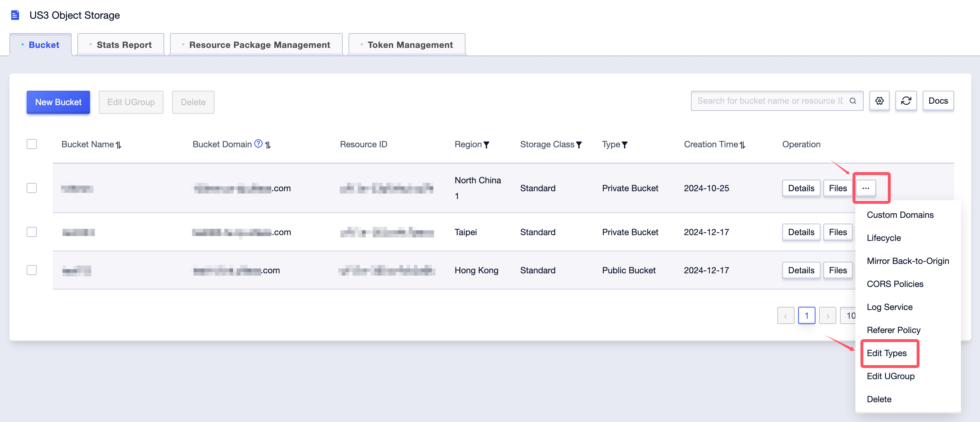Check the North China 1 bucket row
Image resolution: width=980 pixels, height=422 pixels.
pos(32,188)
